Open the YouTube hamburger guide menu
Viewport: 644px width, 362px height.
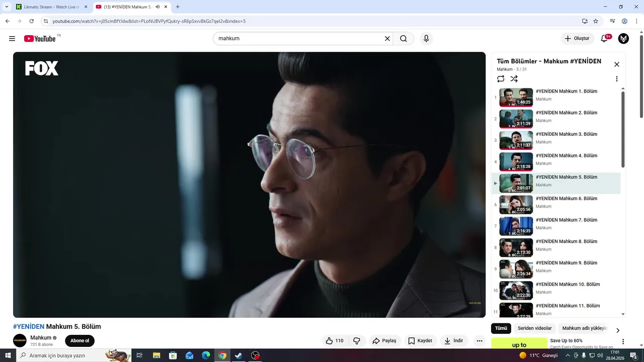tap(12, 39)
